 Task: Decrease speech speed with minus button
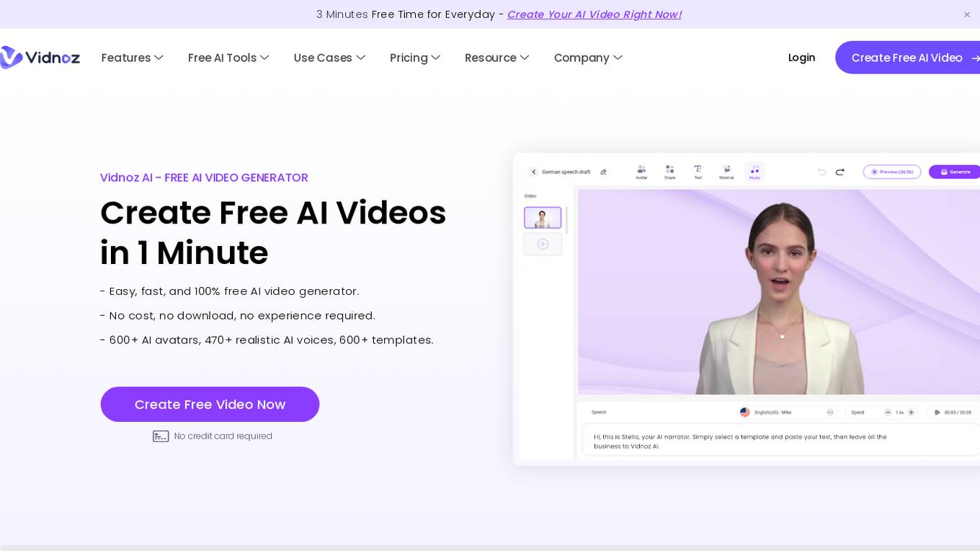pyautogui.click(x=888, y=413)
